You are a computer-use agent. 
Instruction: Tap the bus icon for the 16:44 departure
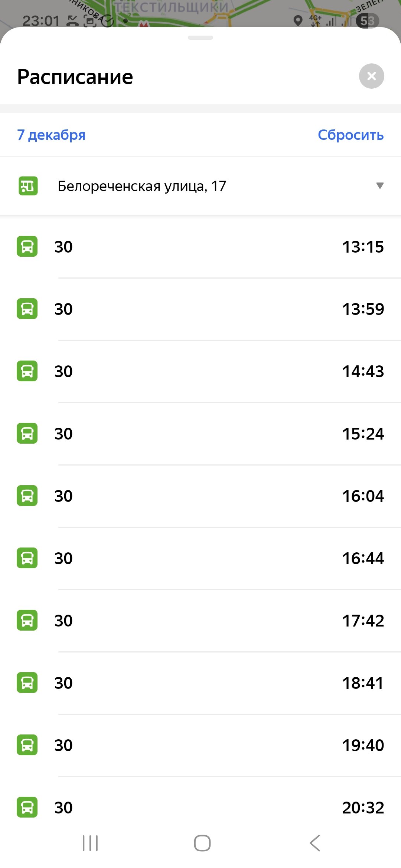click(x=27, y=558)
